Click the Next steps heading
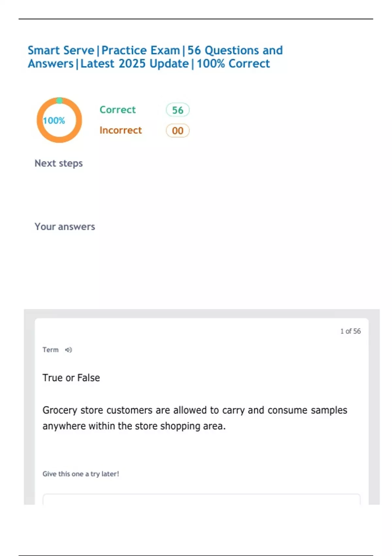392x556 pixels. pyautogui.click(x=58, y=163)
